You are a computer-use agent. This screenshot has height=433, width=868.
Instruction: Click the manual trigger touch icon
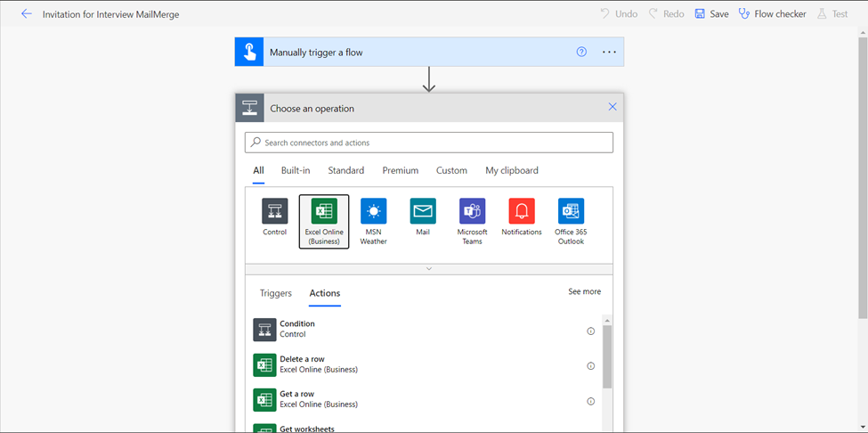[249, 52]
